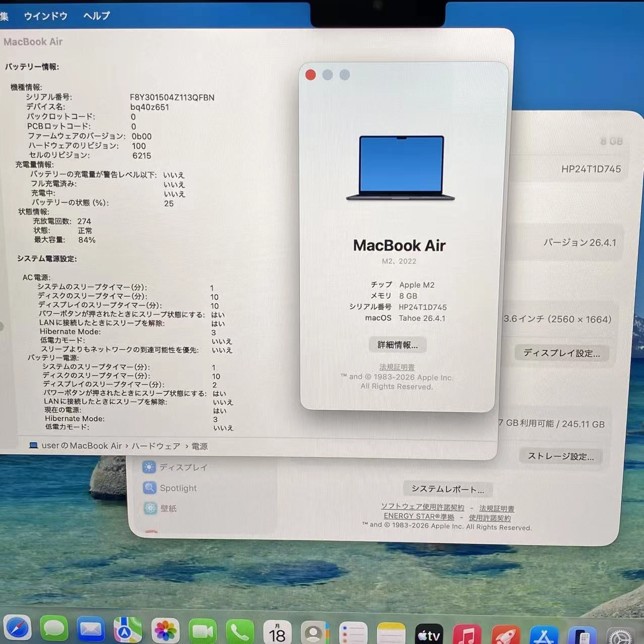Click display size (2560 × 1664) text
This screenshot has height=644, width=644.
click(580, 319)
